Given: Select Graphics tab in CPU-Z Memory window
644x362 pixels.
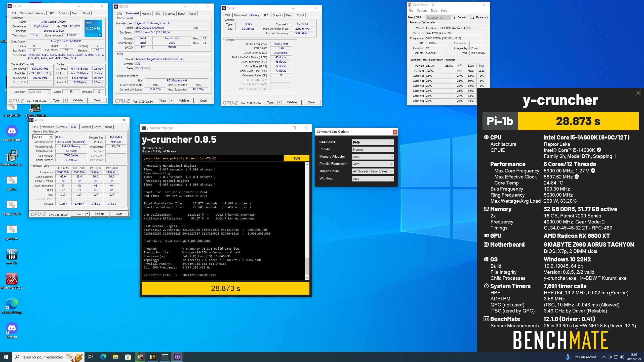Looking at the screenshot, I should coord(278,15).
